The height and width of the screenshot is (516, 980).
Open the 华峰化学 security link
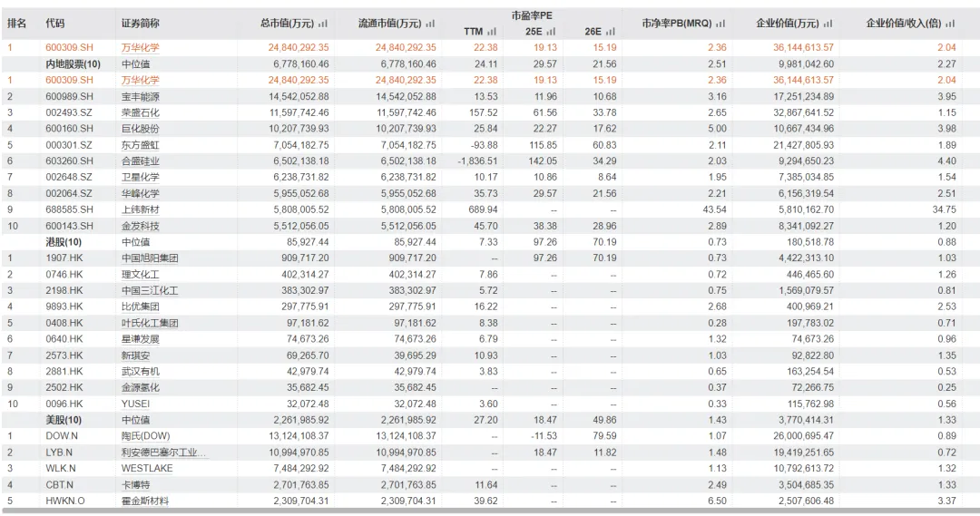tap(140, 194)
